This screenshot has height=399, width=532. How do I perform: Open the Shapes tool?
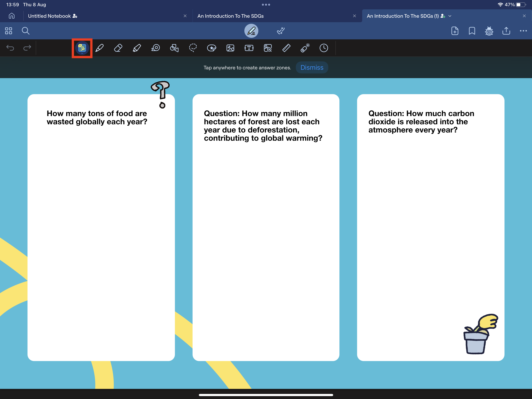point(174,48)
